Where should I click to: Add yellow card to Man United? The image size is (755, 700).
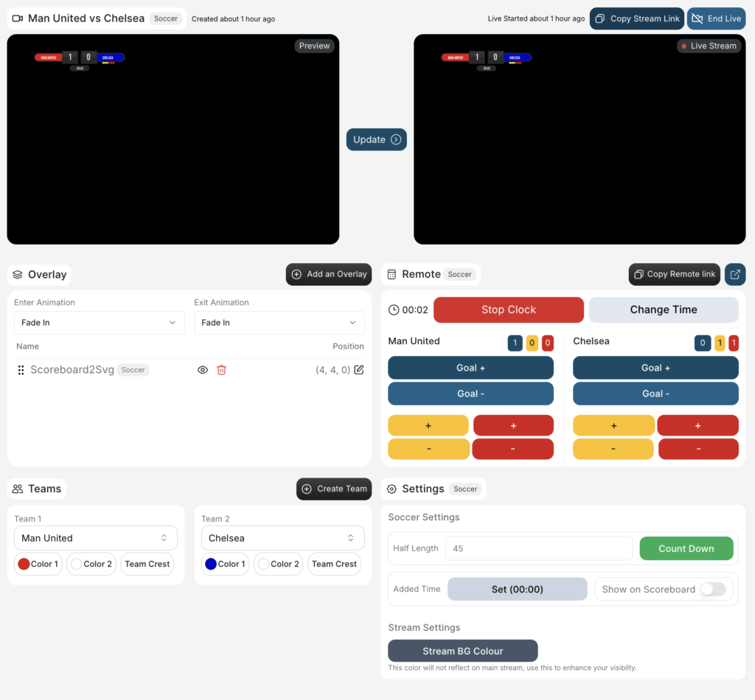click(x=428, y=426)
